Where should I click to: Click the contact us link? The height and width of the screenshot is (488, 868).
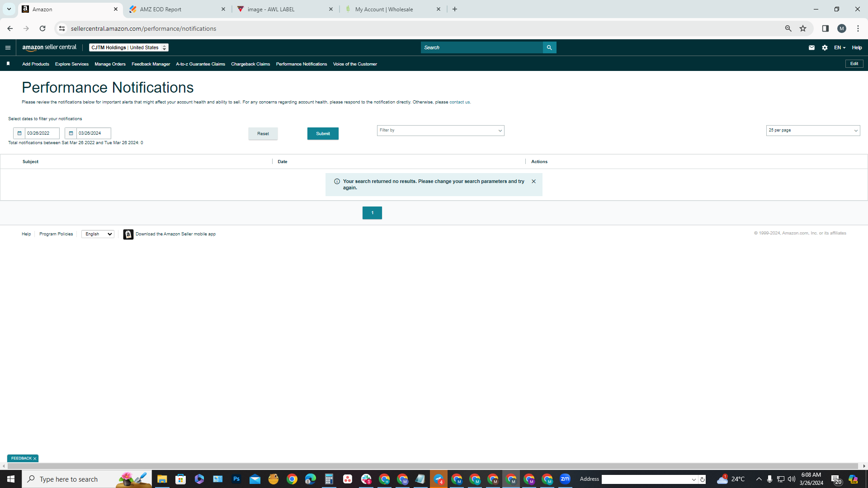[459, 102]
